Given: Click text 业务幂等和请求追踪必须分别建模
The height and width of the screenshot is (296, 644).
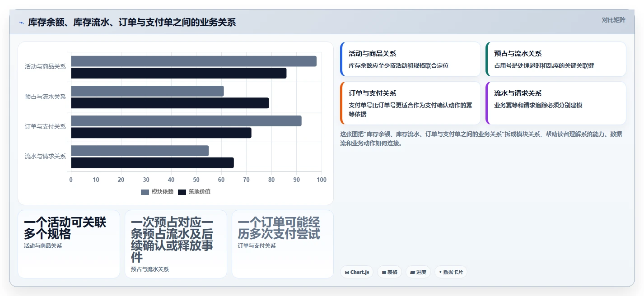Looking at the screenshot, I should tap(538, 105).
